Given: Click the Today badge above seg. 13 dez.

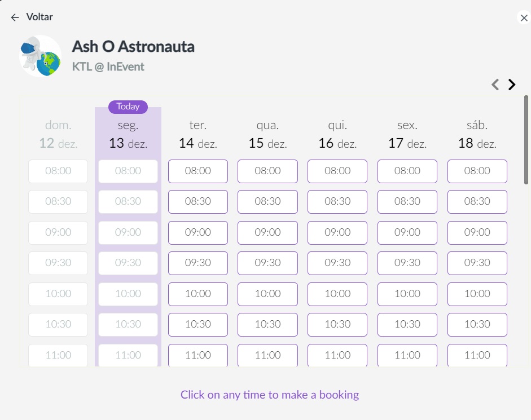Looking at the screenshot, I should click(x=128, y=107).
